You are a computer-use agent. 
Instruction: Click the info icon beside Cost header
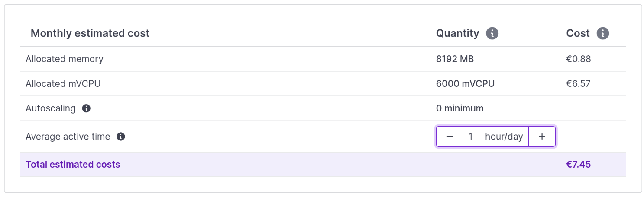tap(602, 33)
